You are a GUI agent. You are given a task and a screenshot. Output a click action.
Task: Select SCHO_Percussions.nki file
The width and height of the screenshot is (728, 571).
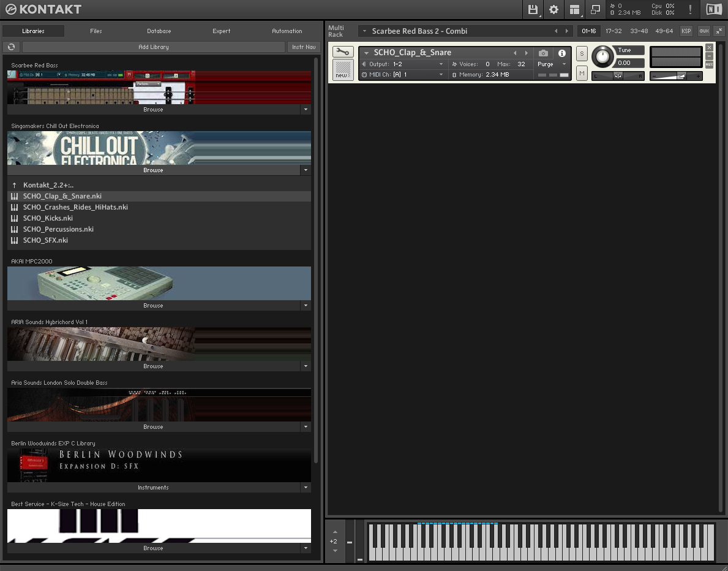159,229
